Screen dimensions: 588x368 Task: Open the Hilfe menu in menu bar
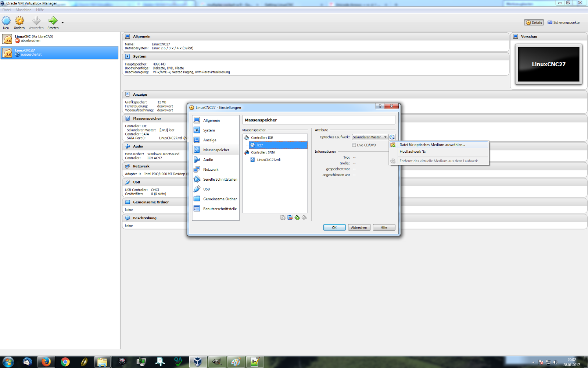[40, 10]
